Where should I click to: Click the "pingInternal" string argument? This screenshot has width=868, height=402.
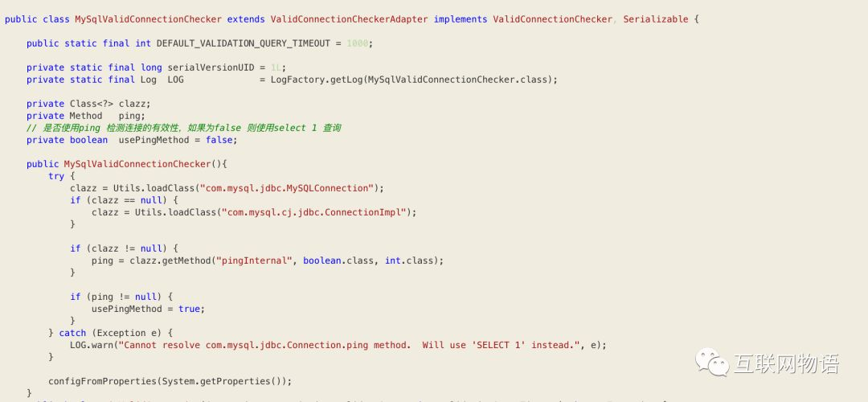[254, 260]
